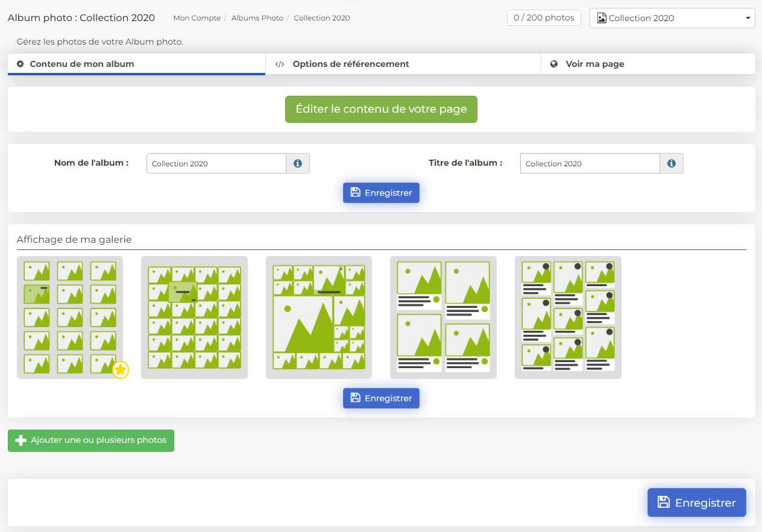The height and width of the screenshot is (532, 762).
Task: Click info icon beside Nom de l'album
Action: click(297, 163)
